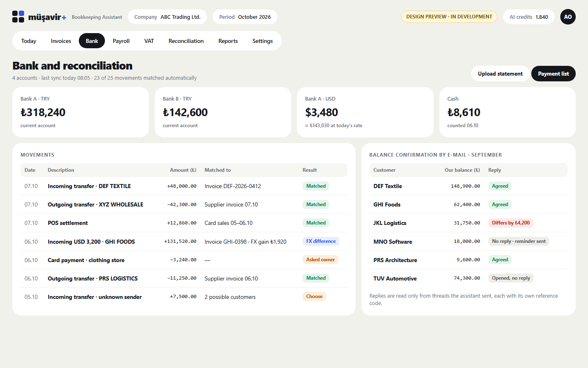Click Agreed badge for DEF Textile

coord(500,186)
